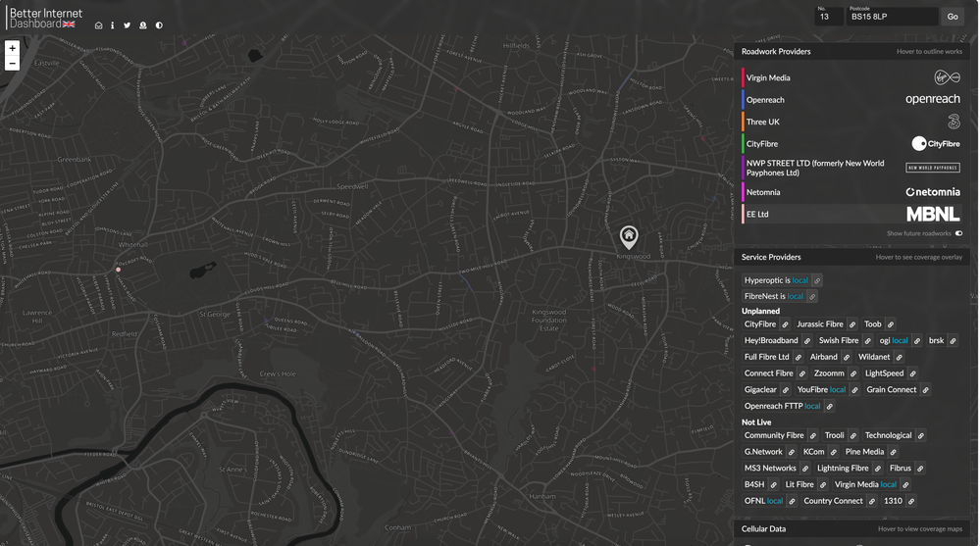Open the link icon beside unplanned CityFibre
This screenshot has width=980, height=546.
tap(785, 324)
